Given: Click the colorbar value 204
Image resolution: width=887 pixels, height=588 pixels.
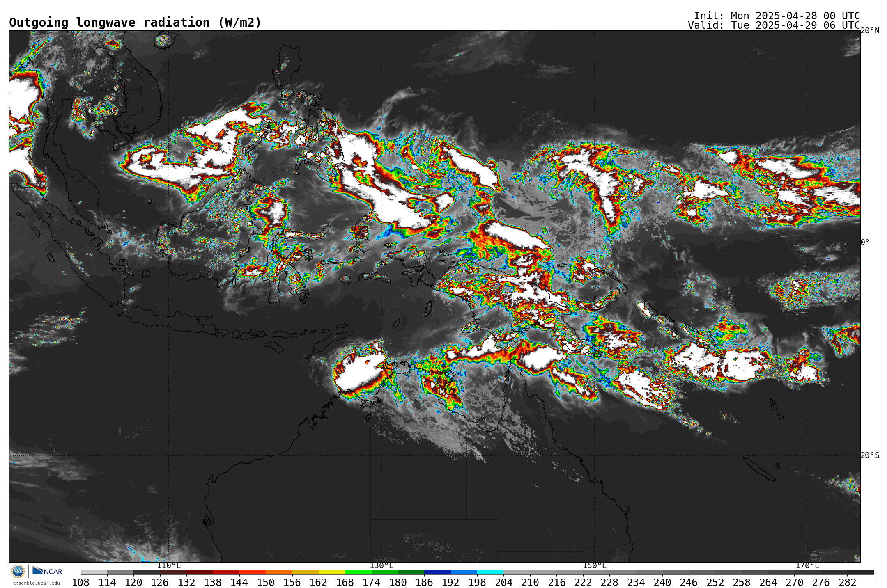Looking at the screenshot, I should click(503, 583).
